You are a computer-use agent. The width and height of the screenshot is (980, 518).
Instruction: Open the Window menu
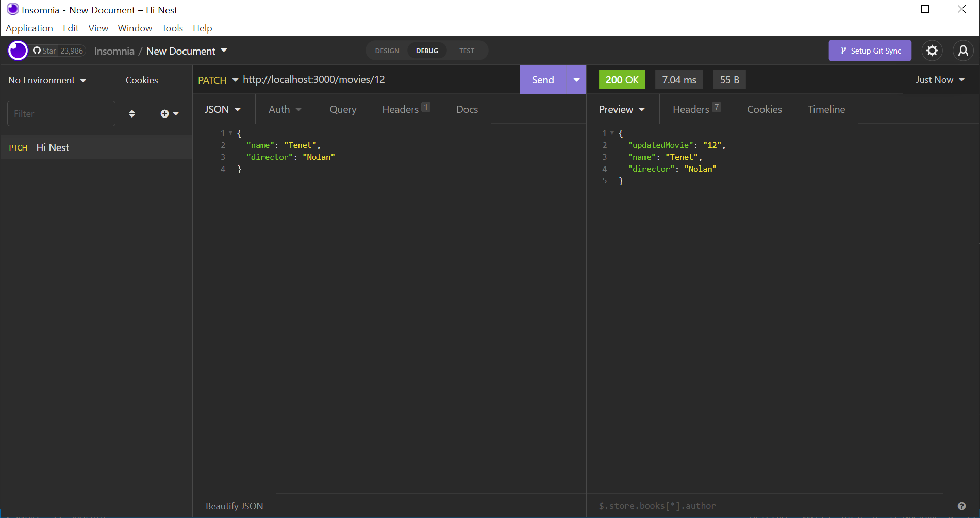pos(135,28)
